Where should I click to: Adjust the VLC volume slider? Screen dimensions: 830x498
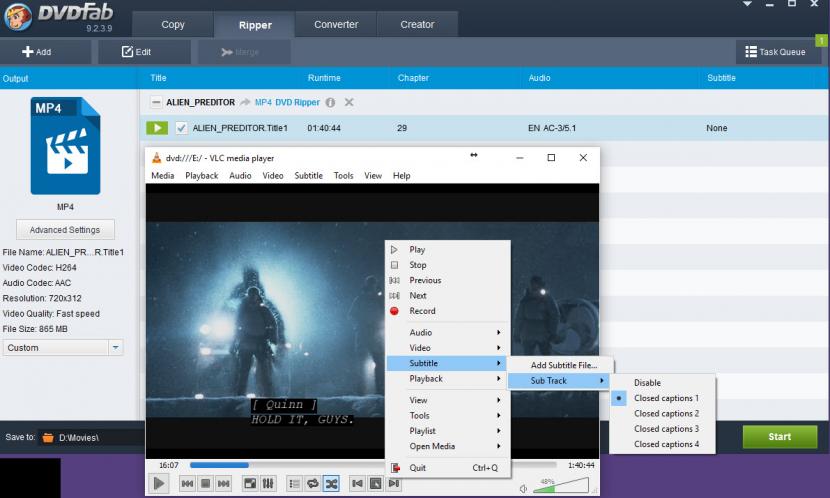(561, 486)
